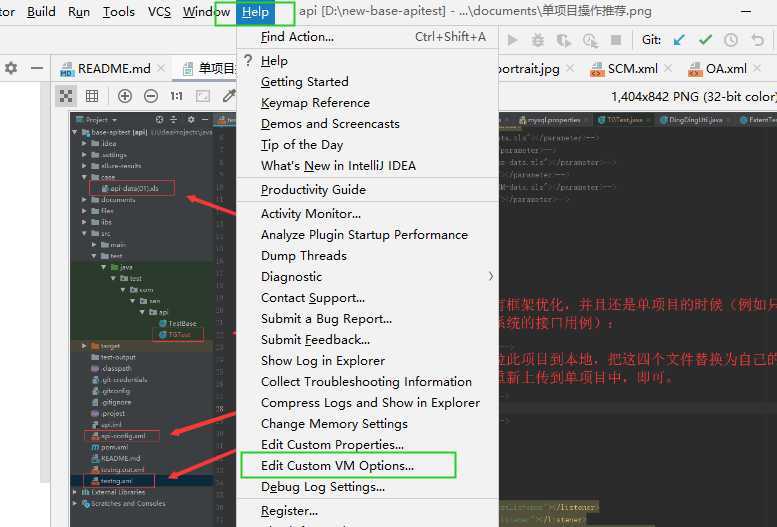The height and width of the screenshot is (527, 777).
Task: Select Edit Custom Properties
Action: (368, 445)
